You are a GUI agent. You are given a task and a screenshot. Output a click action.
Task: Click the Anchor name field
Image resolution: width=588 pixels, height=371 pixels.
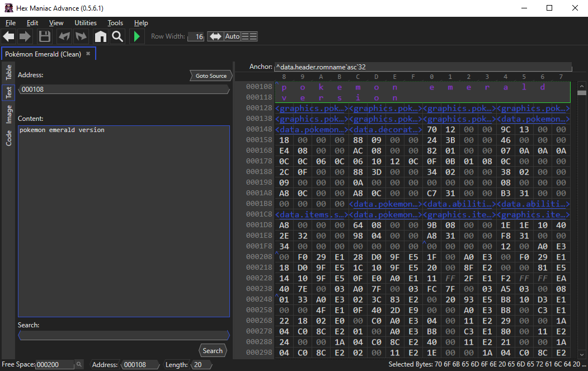(x=423, y=67)
